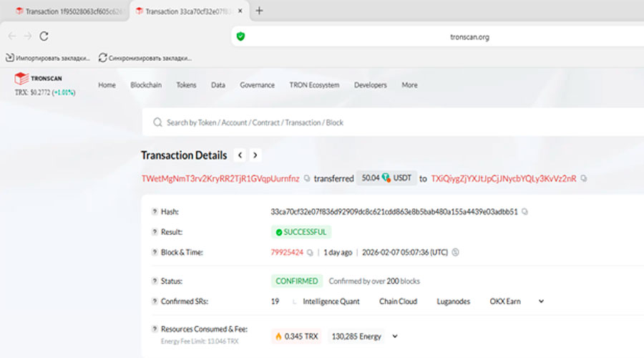Go to next transaction arrow
The width and height of the screenshot is (644, 358).
tap(255, 155)
